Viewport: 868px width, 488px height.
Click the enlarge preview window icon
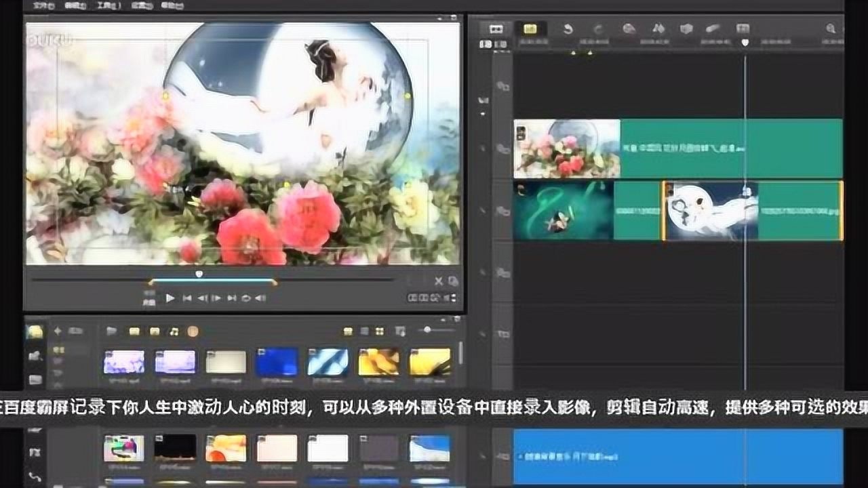pyautogui.click(x=452, y=281)
